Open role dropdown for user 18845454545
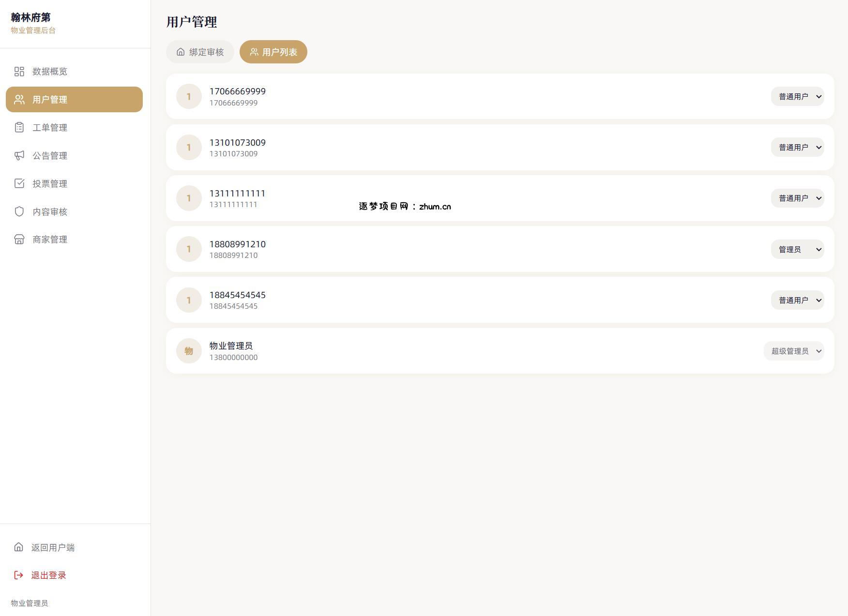Screen dimensions: 848x616 click(x=797, y=300)
